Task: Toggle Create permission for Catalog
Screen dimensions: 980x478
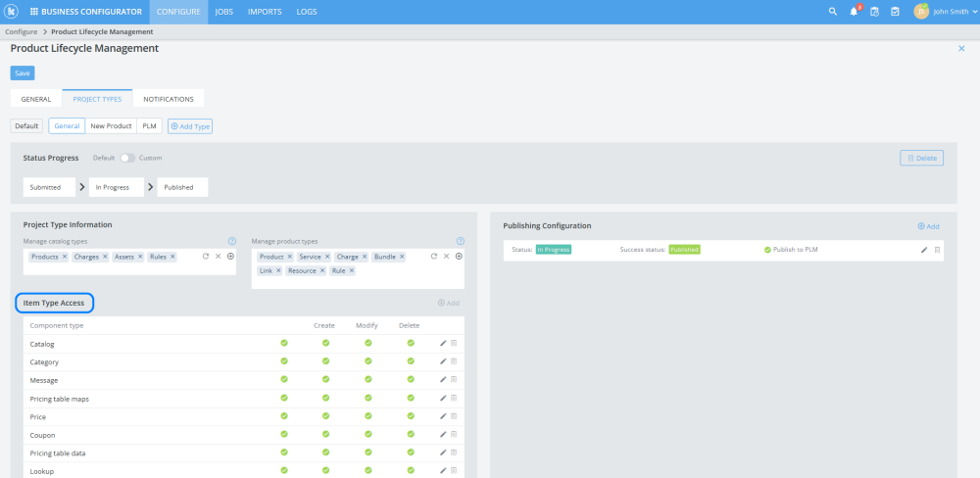Action: [x=325, y=343]
